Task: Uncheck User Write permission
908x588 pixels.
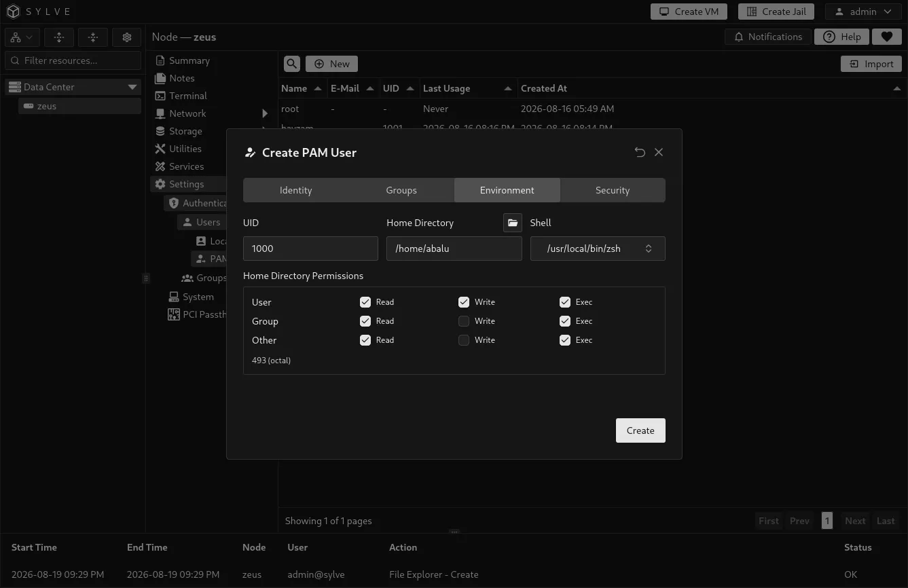Action: (464, 302)
